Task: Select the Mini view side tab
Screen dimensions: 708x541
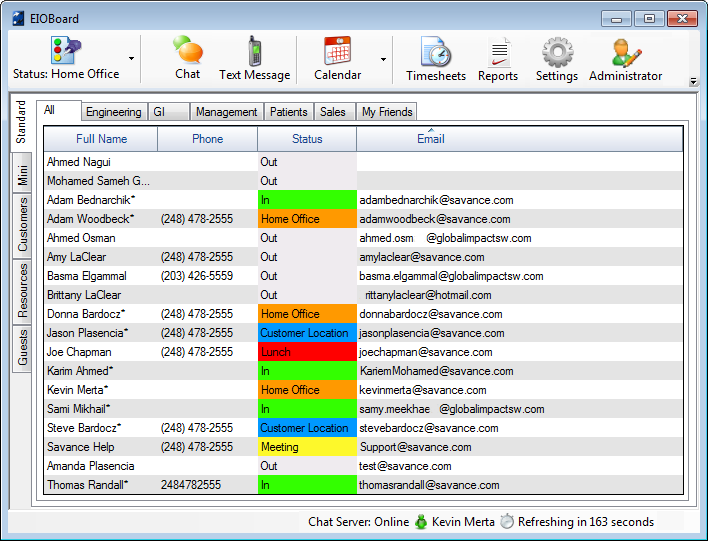Action: 22,176
